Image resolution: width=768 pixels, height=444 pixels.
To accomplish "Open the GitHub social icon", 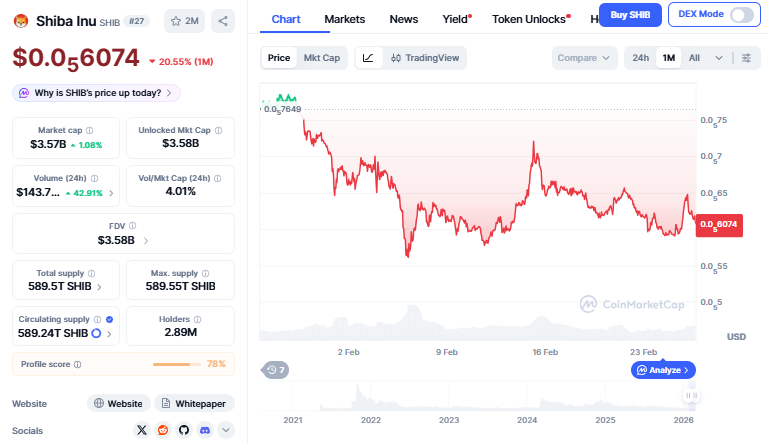I will [x=183, y=430].
